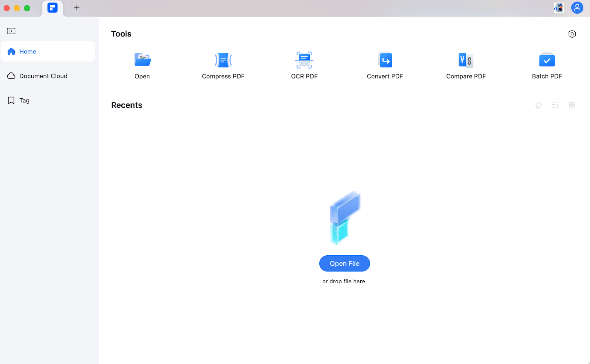This screenshot has height=364, width=590.
Task: Click the Open File button
Action: coord(344,263)
